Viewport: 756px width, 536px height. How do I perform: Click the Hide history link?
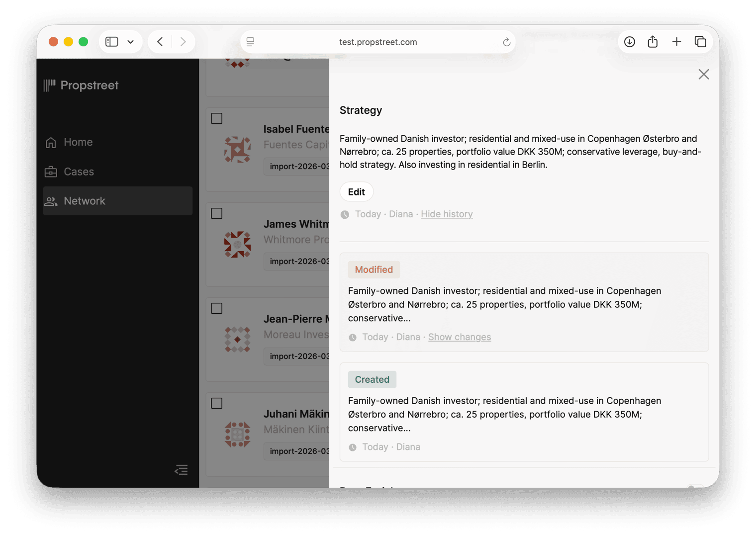coord(447,214)
